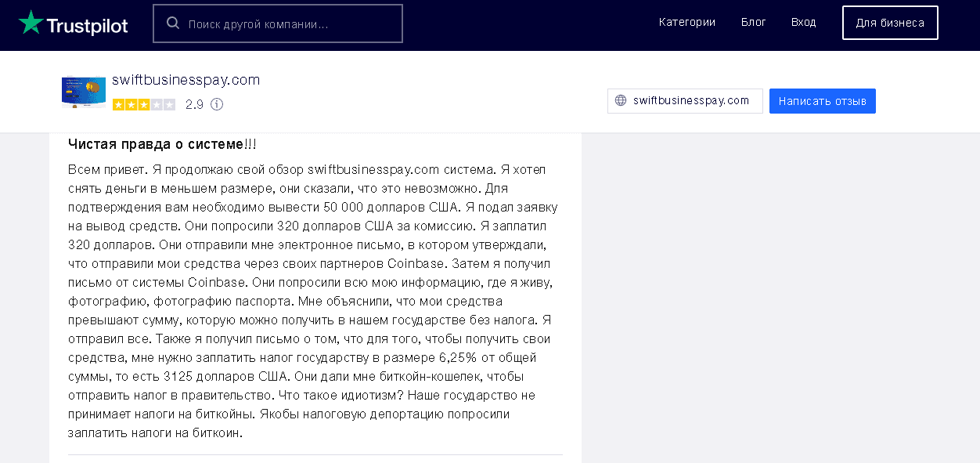This screenshot has width=980, height=463.
Task: Click the Trustpilot green star logo
Action: 31,23
